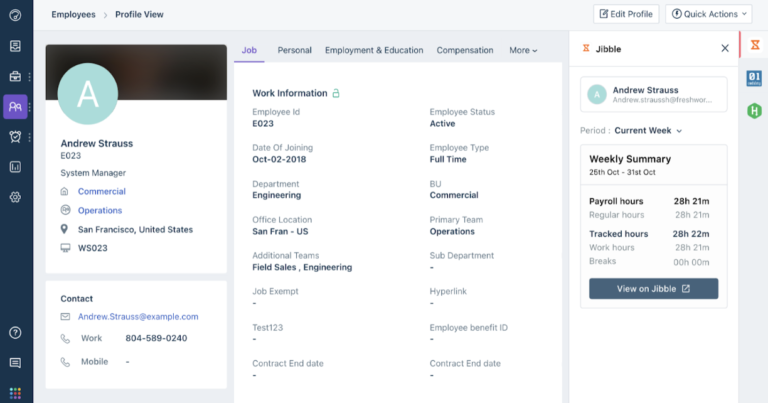Click Additional Teams value Field Sales, Engineering
Image resolution: width=768 pixels, height=403 pixels.
[302, 267]
